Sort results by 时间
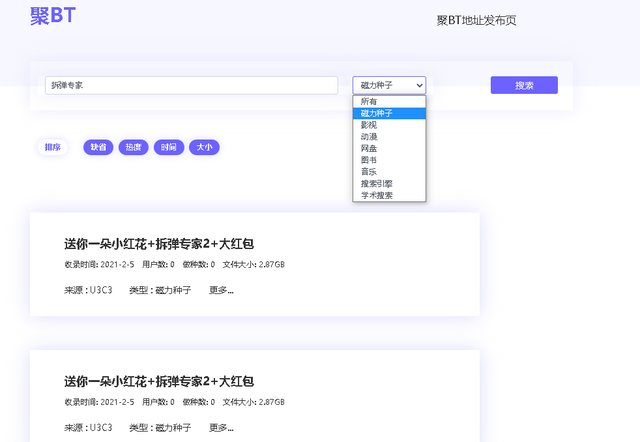 [169, 147]
